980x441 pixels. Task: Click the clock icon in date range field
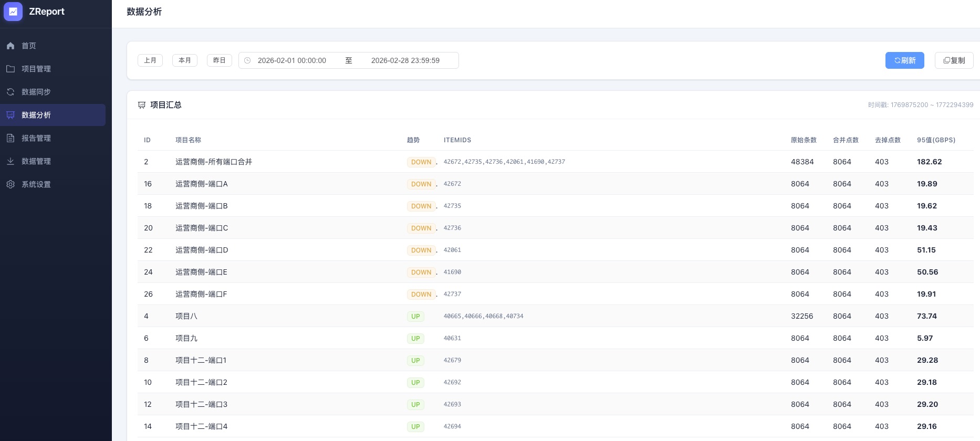pos(247,60)
